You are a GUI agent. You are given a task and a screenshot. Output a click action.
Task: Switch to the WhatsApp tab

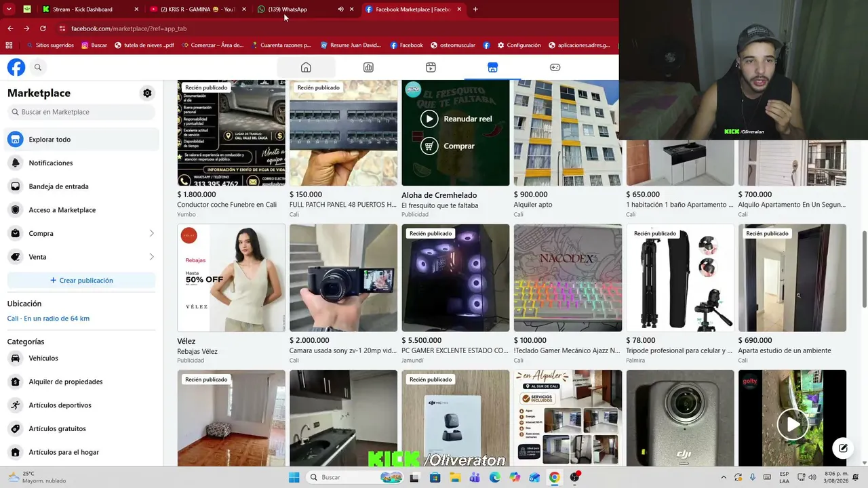[x=305, y=9]
